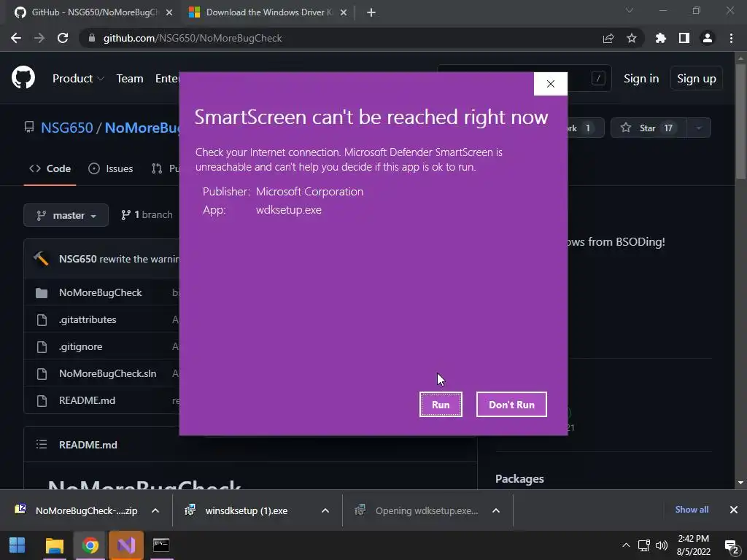
Task: Open NoMoreBugCheck zip download item
Action: [x=76, y=510]
